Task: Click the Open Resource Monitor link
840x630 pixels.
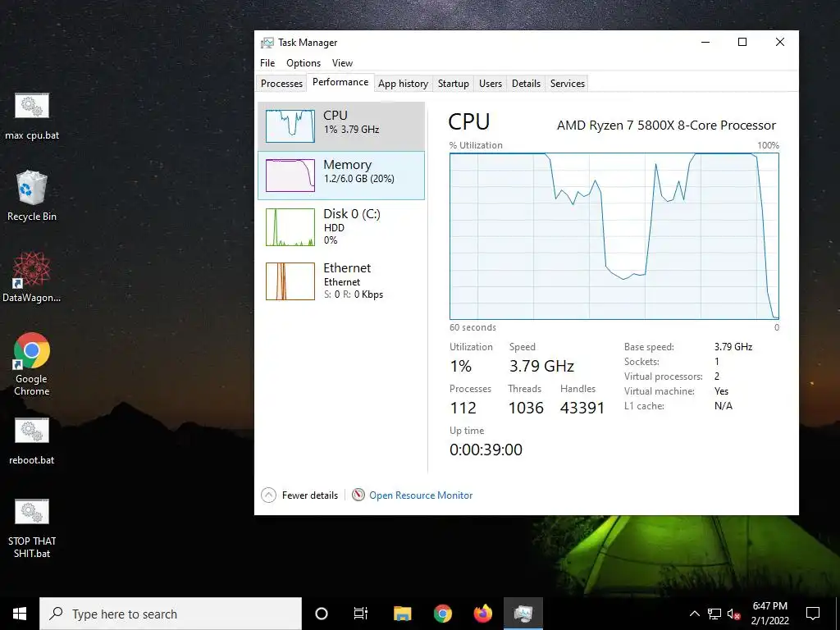Action: (x=421, y=495)
